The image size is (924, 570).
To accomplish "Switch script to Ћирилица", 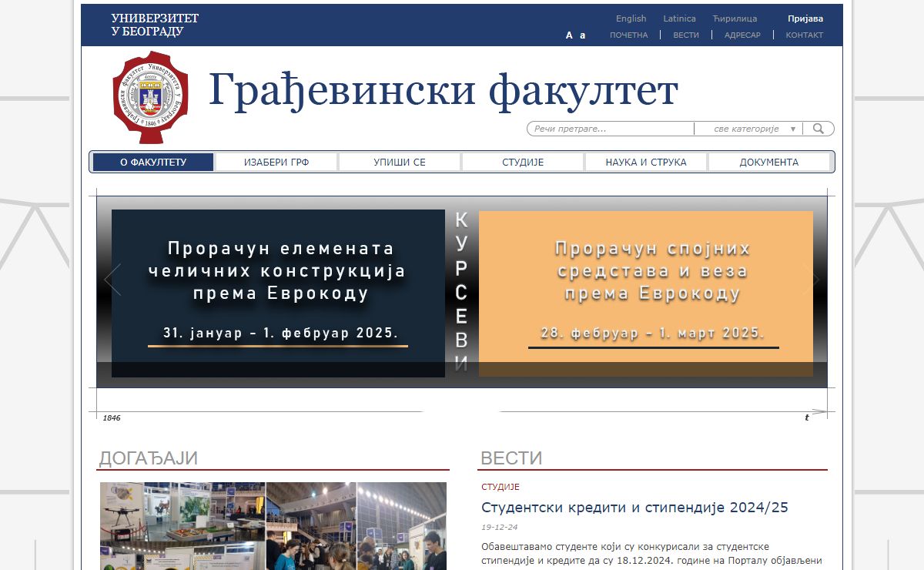I will pos(735,18).
